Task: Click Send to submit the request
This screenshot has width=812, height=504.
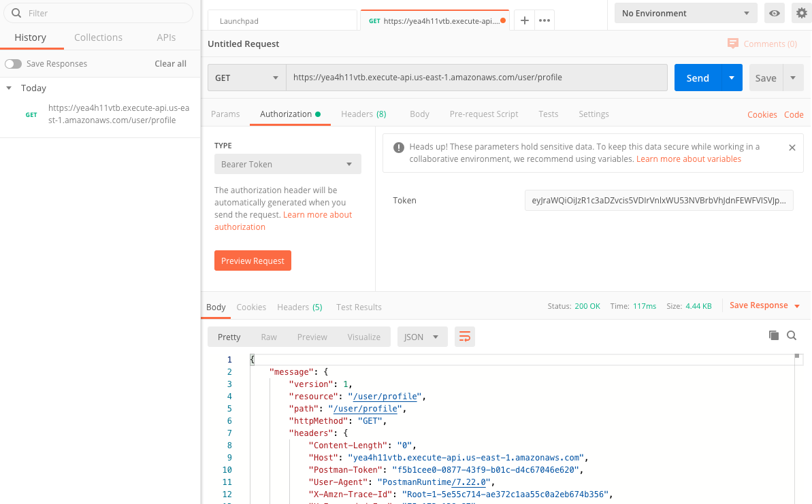Action: 697,78
